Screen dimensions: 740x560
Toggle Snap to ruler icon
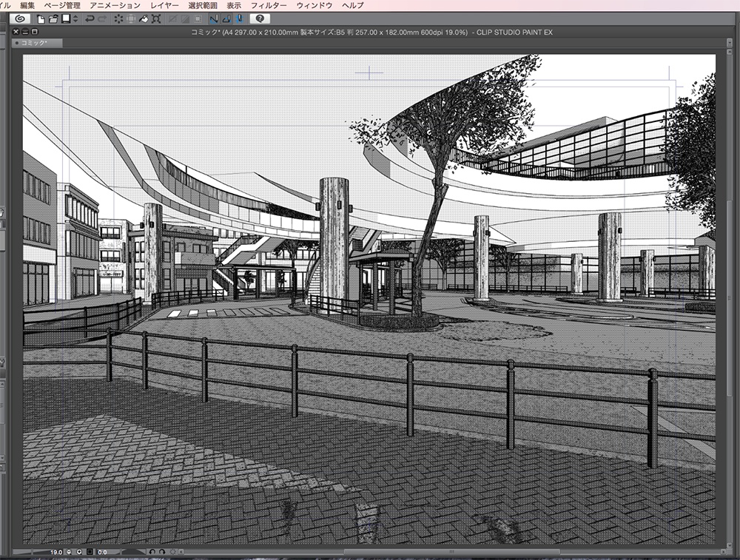[214, 19]
